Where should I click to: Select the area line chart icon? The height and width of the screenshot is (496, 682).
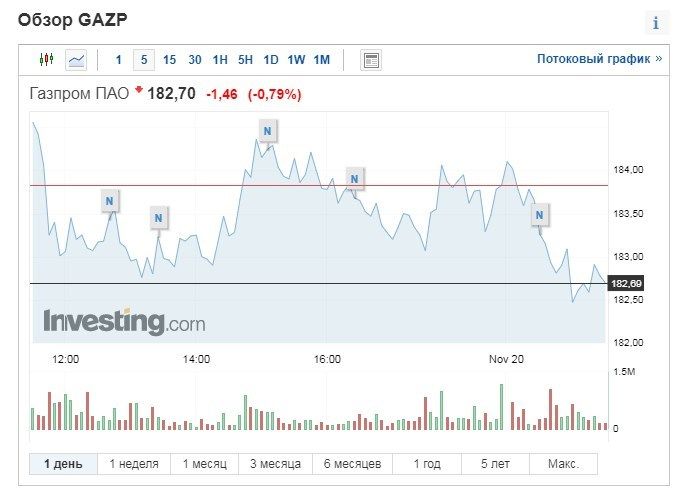click(x=76, y=60)
